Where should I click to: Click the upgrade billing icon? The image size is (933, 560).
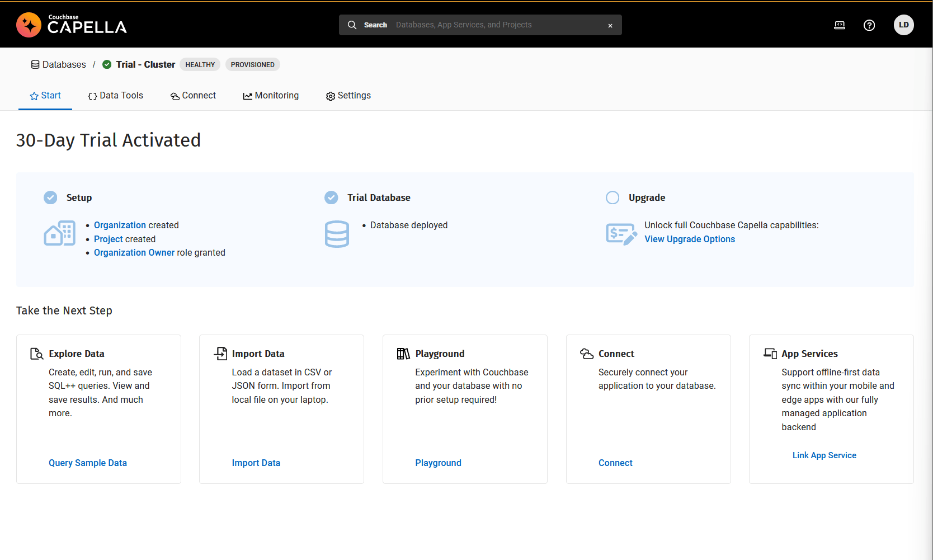tap(621, 234)
